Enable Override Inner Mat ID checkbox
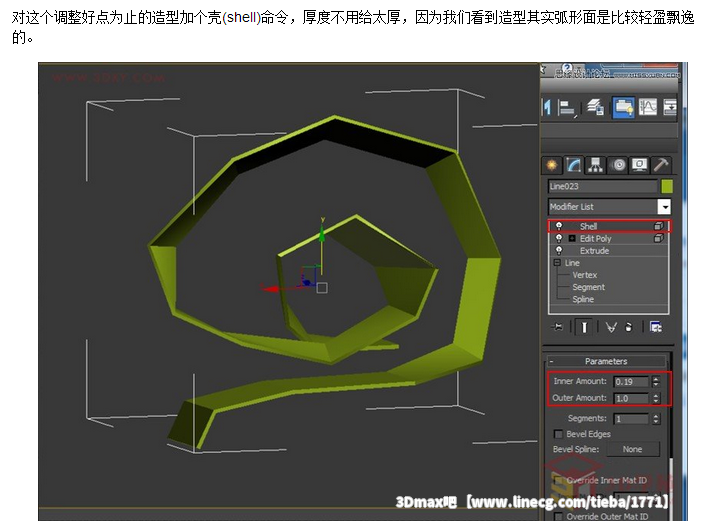The image size is (708, 521). tap(559, 480)
